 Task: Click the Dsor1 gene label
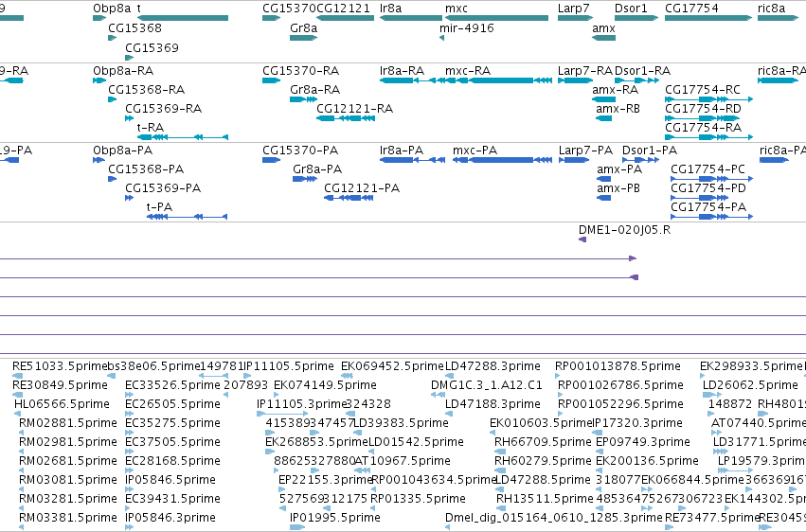[631, 9]
